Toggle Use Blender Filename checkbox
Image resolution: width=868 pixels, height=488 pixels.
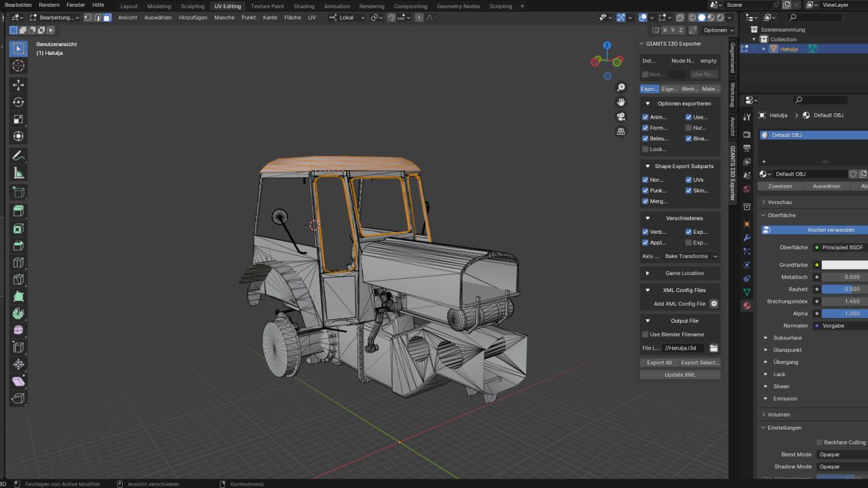(x=646, y=334)
